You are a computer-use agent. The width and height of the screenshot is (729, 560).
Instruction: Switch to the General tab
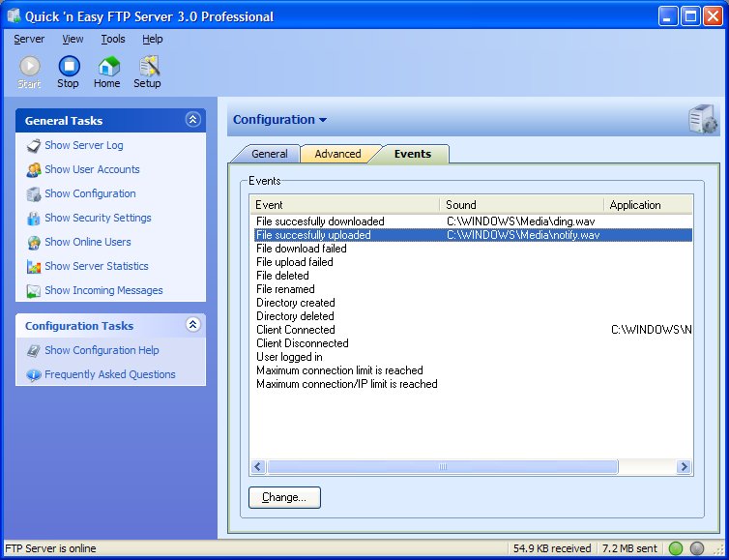[x=269, y=154]
